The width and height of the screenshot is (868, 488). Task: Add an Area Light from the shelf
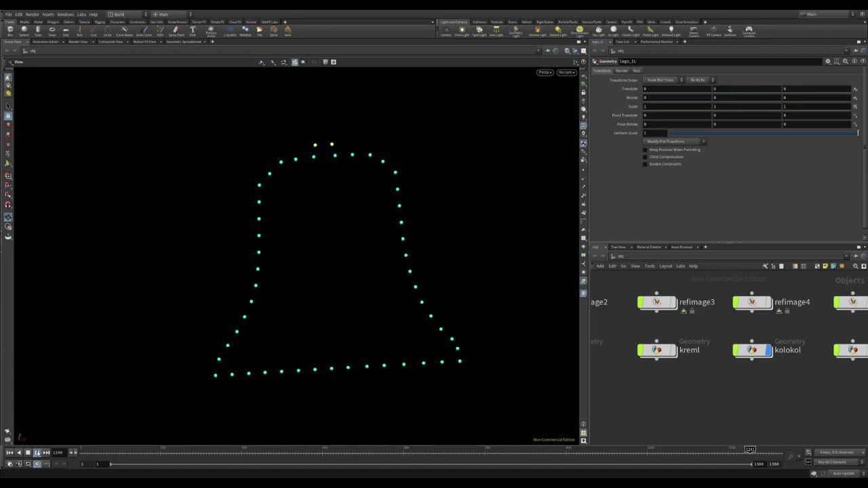[496, 30]
